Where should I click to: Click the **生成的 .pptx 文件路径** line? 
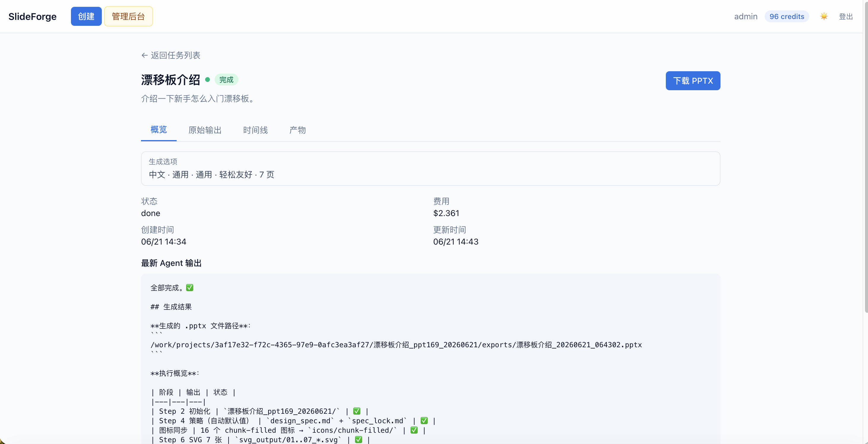200,326
